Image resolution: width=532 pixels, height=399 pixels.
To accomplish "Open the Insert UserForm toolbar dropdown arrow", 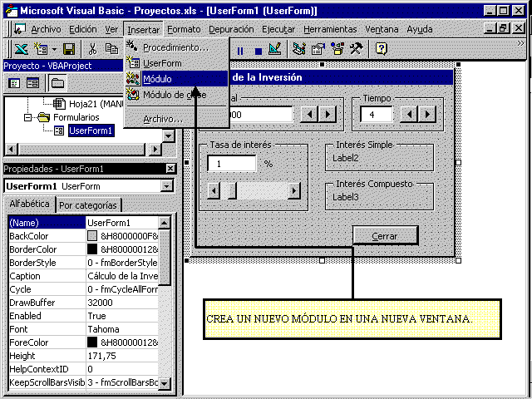I will 54,50.
